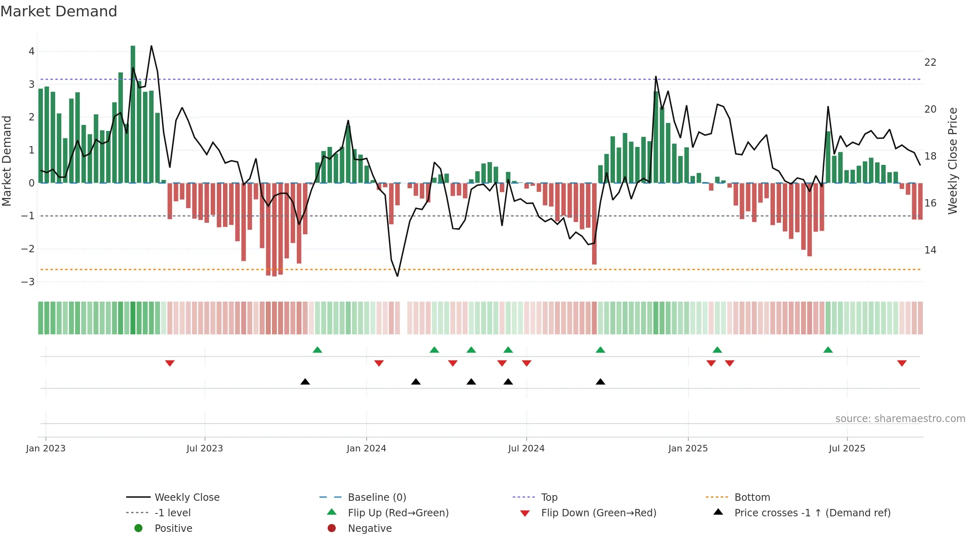Click the source: sharemaestro.com text

900,419
